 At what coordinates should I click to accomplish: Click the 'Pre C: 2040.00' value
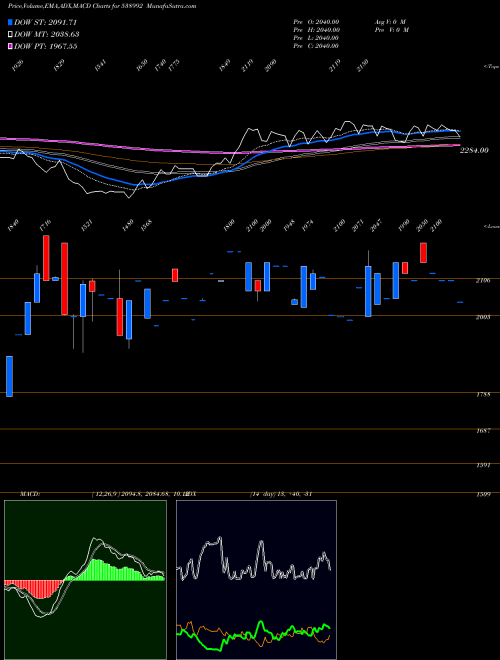pyautogui.click(x=316, y=46)
